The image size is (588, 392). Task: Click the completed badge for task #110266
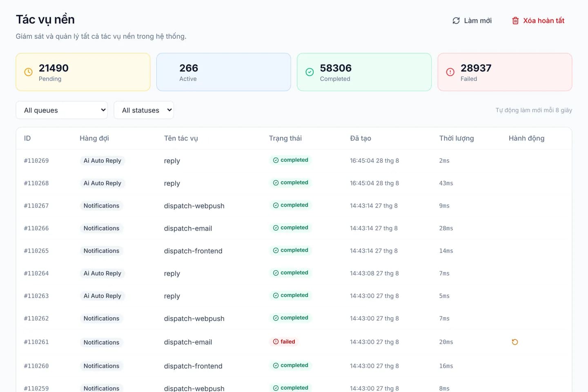click(290, 227)
